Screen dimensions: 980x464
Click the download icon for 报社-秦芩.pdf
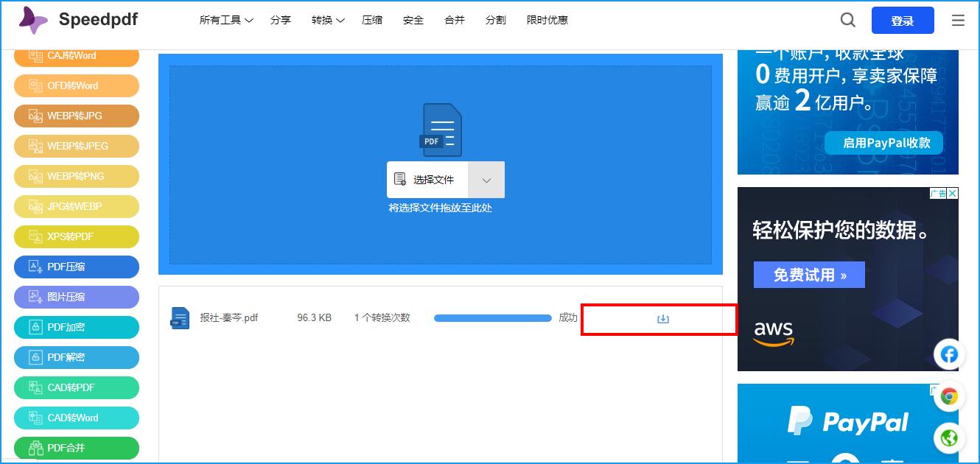[x=662, y=317]
